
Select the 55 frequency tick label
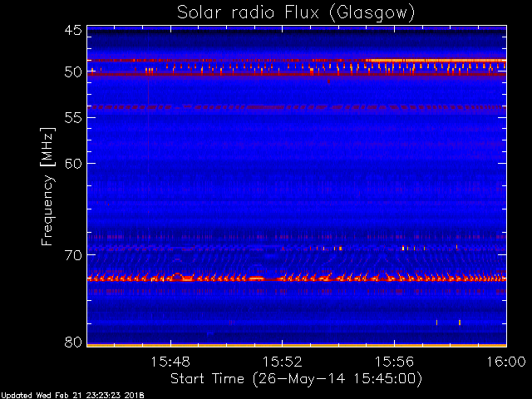tap(73, 118)
